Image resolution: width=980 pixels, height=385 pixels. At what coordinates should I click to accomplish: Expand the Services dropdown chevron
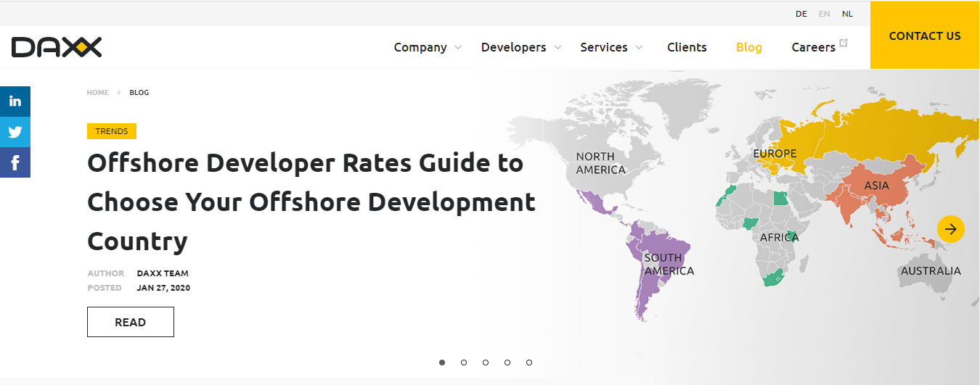pyautogui.click(x=639, y=48)
